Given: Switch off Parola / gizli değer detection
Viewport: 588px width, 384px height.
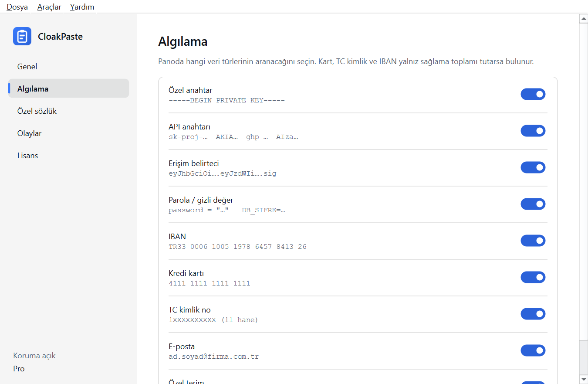Looking at the screenshot, I should tap(533, 204).
